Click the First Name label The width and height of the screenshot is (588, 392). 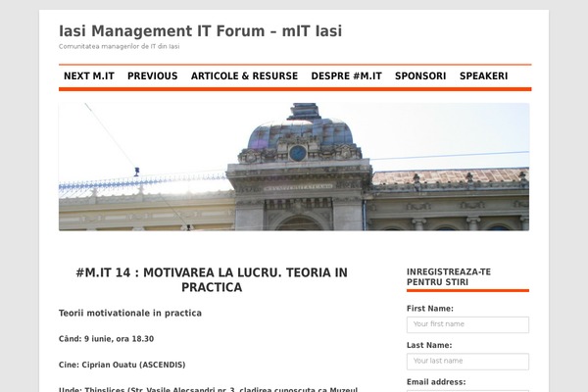click(x=430, y=309)
